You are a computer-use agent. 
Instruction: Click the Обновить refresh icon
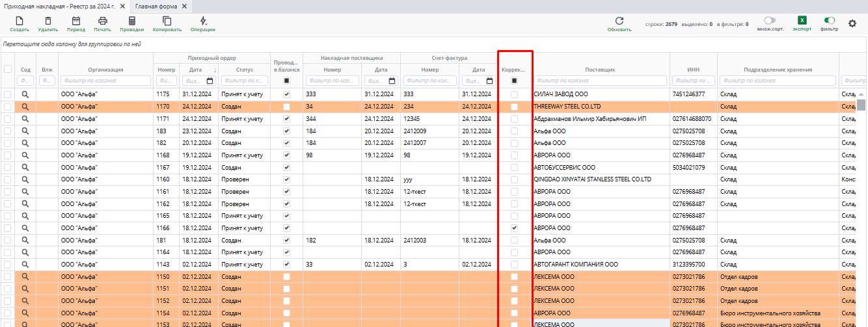pyautogui.click(x=619, y=21)
